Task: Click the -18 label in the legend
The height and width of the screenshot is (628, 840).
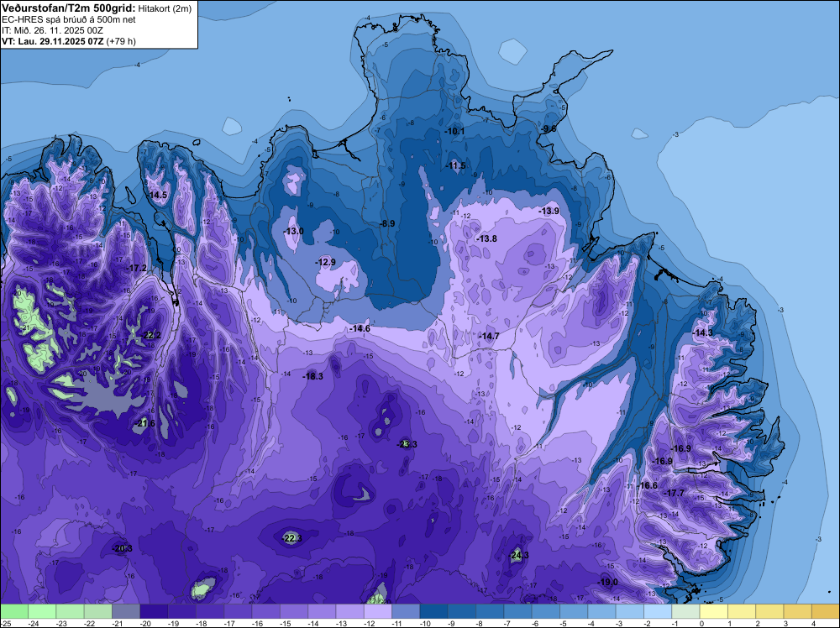Action: (201, 624)
